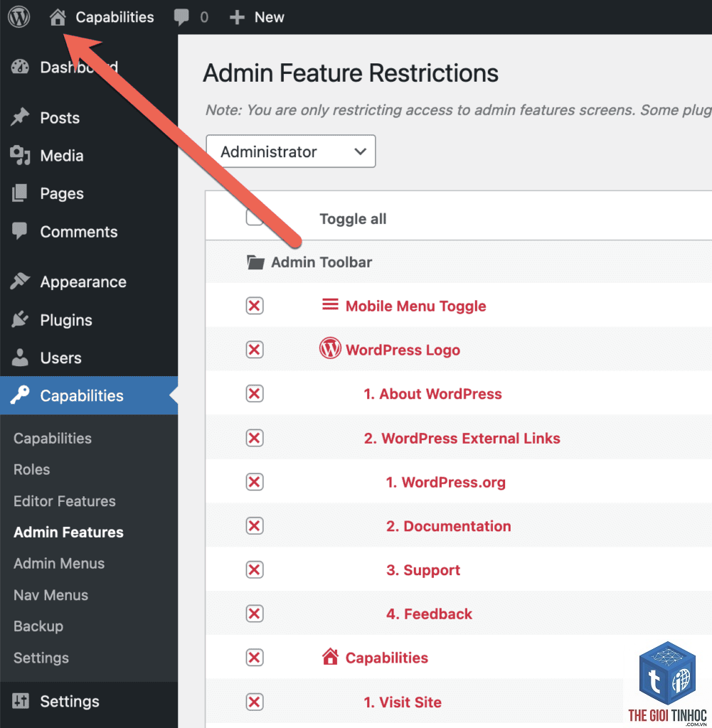Screen dimensions: 712x728
Task: Click the 3. Support label
Action: coord(423,570)
